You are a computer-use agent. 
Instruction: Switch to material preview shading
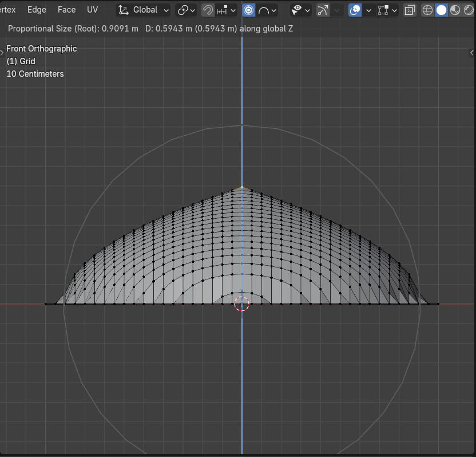(x=455, y=10)
